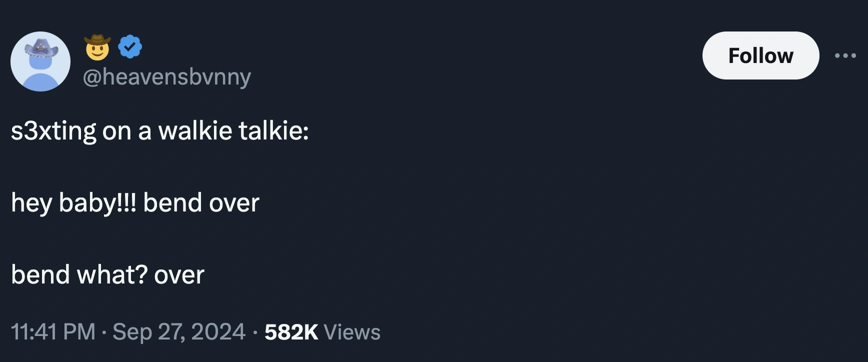The height and width of the screenshot is (362, 868).
Task: Click the cowboy hat on the avatar
Action: (x=41, y=48)
